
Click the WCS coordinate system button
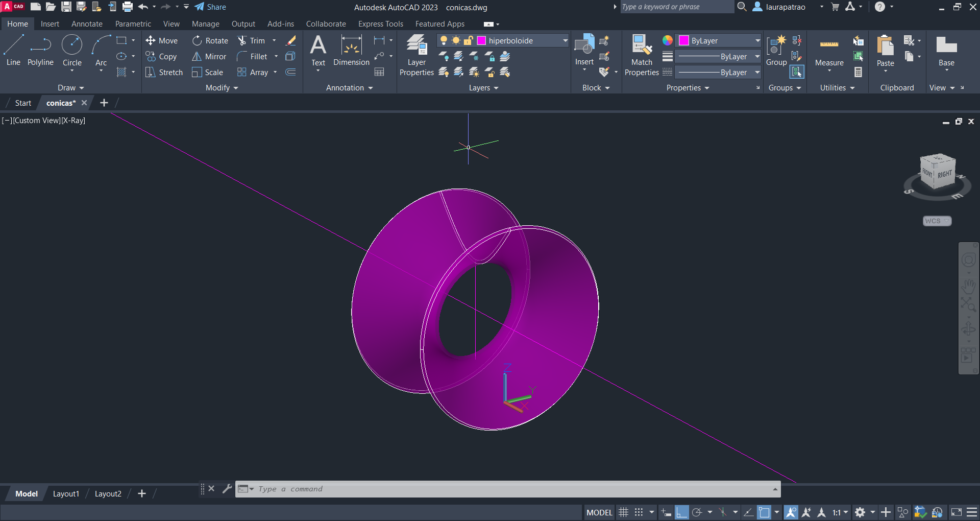click(937, 221)
